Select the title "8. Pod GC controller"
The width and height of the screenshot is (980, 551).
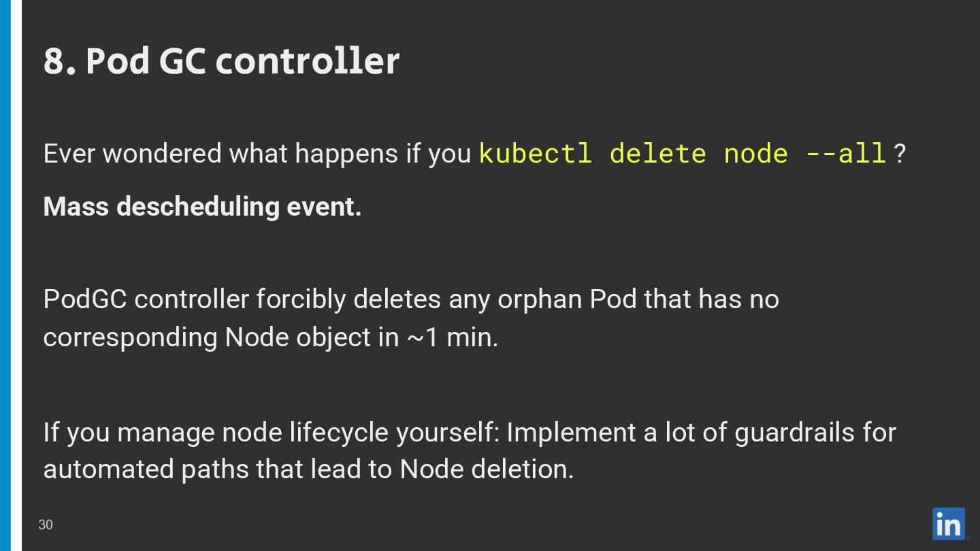pos(221,61)
